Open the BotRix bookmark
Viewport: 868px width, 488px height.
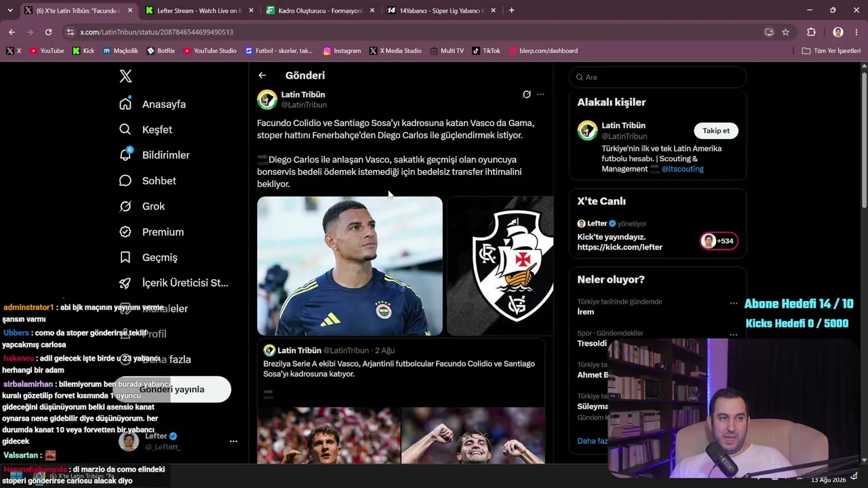click(x=161, y=51)
